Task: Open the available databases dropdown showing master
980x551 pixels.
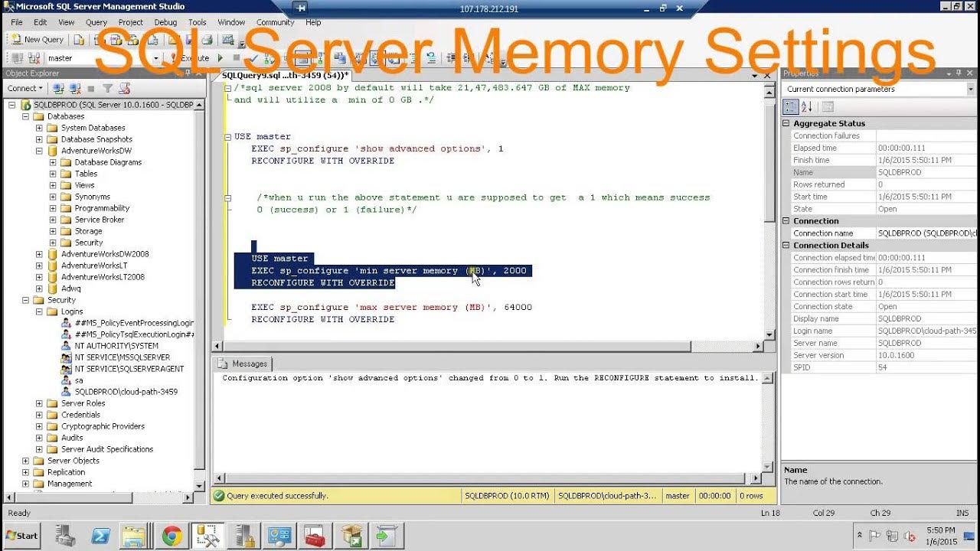Action: point(155,58)
